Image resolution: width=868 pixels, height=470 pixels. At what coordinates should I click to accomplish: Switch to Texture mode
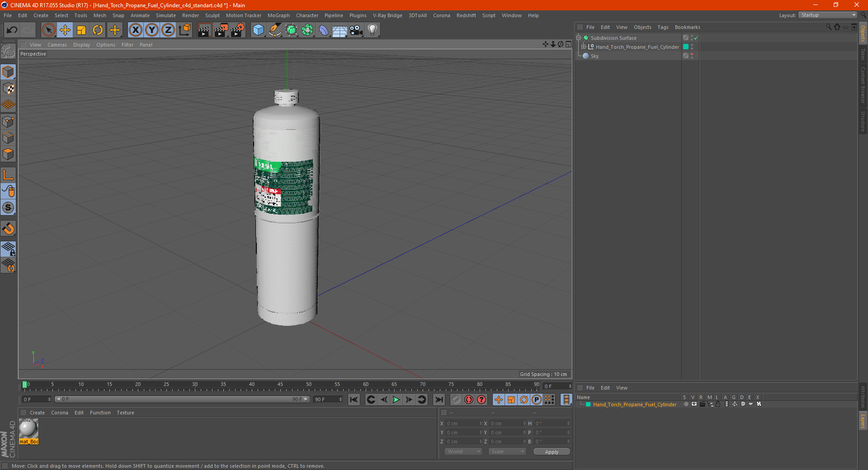coord(8,89)
